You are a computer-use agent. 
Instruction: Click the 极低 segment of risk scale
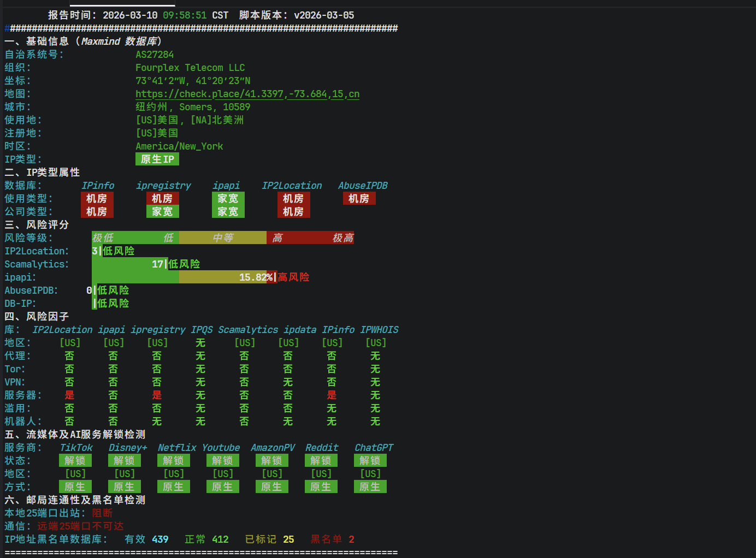coord(103,238)
